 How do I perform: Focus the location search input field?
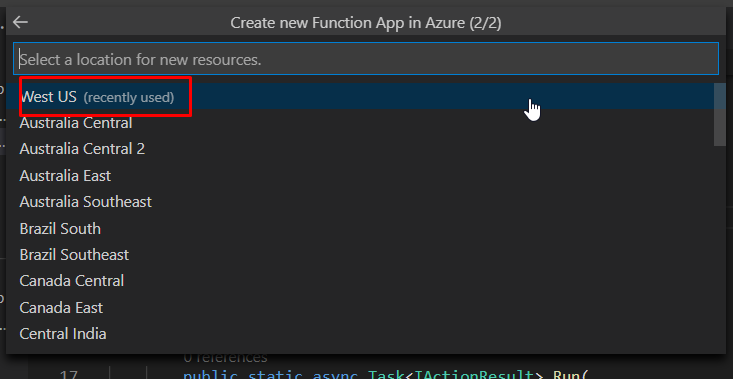(366, 59)
